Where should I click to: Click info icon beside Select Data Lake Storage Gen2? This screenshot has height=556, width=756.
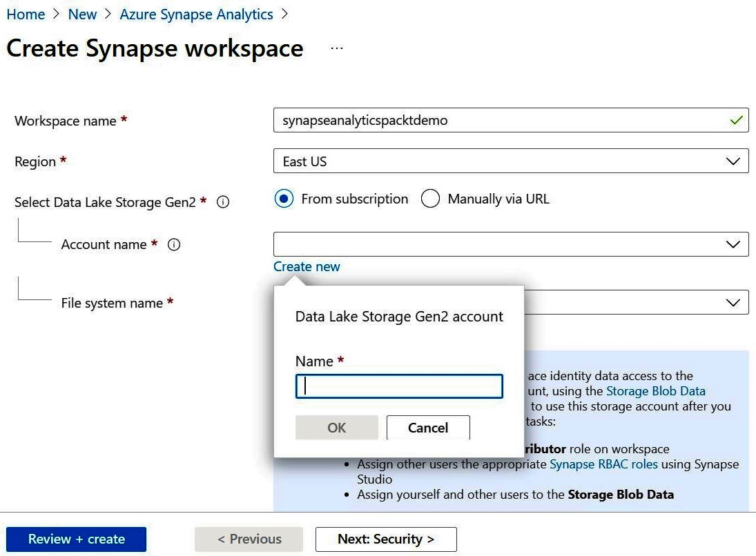click(x=223, y=202)
